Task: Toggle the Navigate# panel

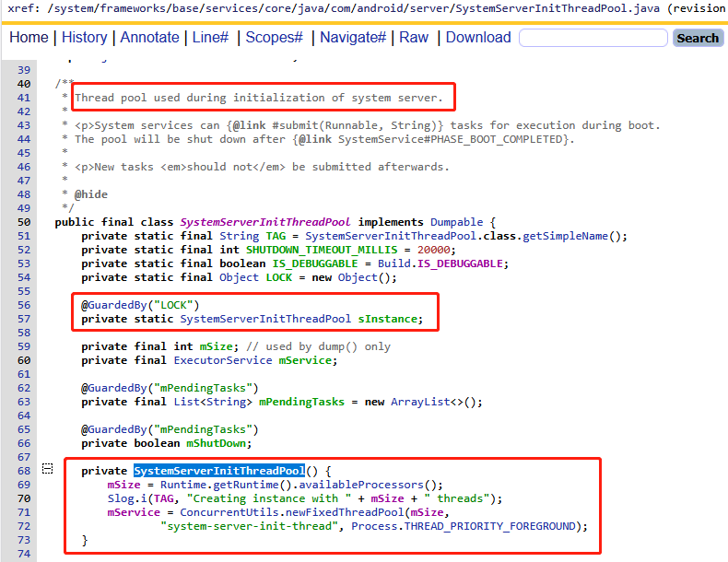Action: (x=353, y=38)
